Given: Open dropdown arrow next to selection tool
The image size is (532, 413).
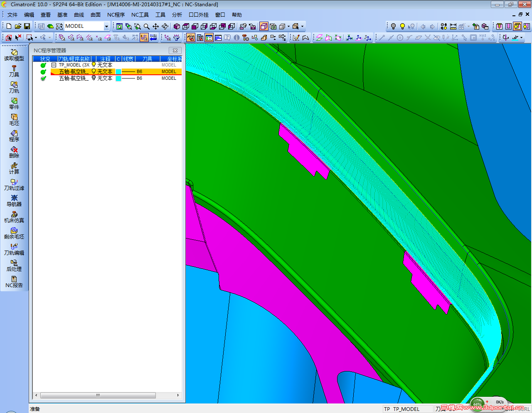Looking at the screenshot, I should point(36,37).
